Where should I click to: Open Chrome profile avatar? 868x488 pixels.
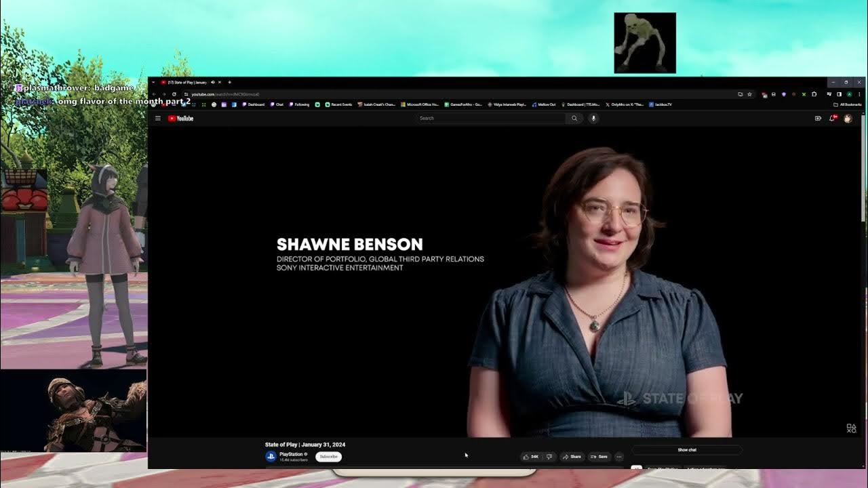(x=849, y=94)
